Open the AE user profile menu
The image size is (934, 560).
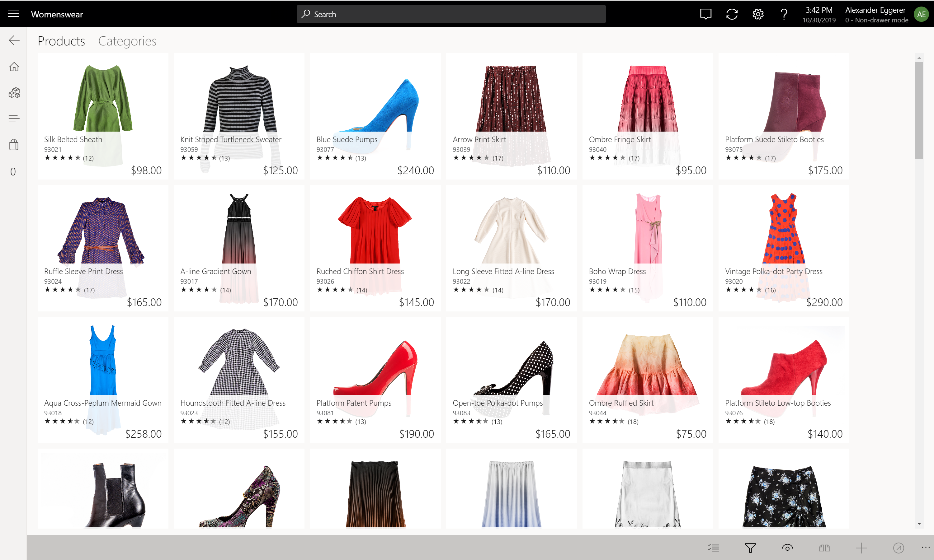click(x=921, y=14)
